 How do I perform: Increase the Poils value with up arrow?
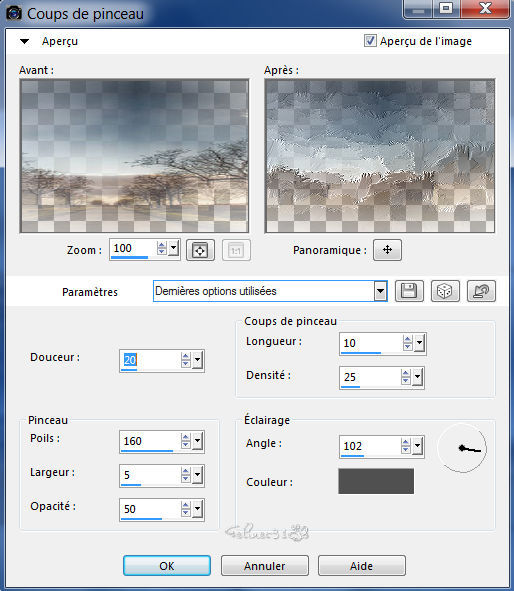coord(185,437)
